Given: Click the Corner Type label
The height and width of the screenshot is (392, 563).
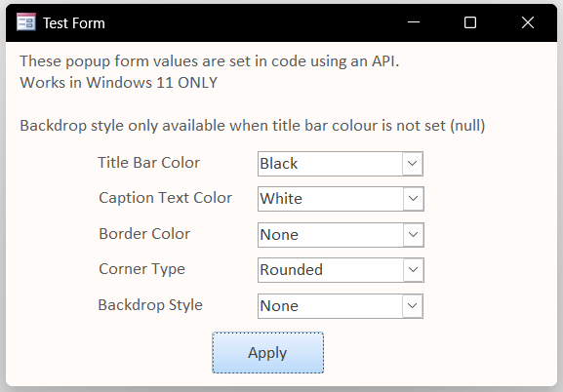Looking at the screenshot, I should point(141,269).
